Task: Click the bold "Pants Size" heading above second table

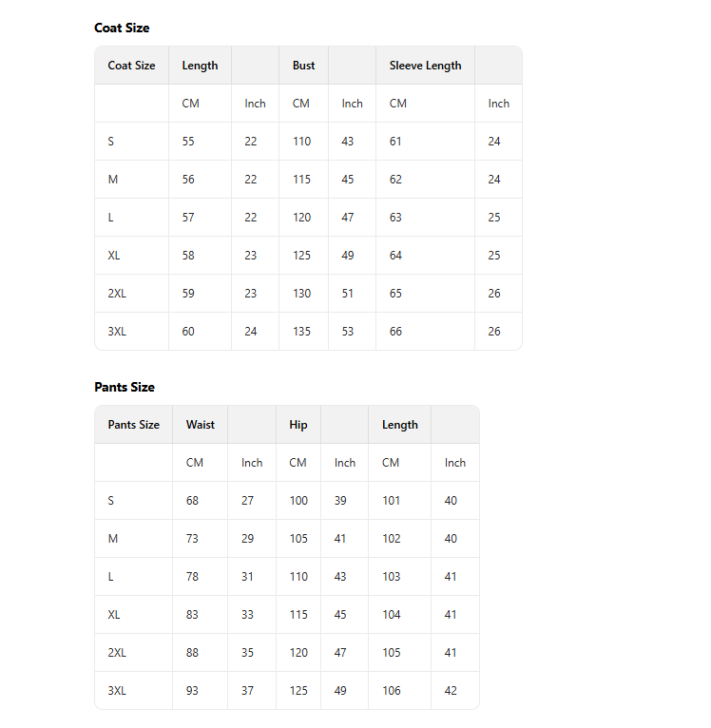Action: pyautogui.click(x=124, y=388)
